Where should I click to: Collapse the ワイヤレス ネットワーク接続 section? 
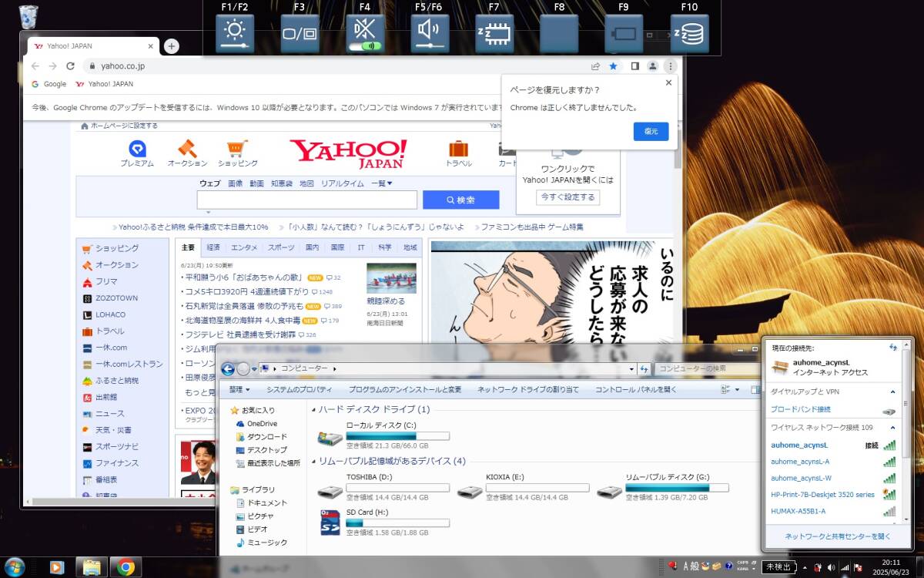[x=893, y=427]
